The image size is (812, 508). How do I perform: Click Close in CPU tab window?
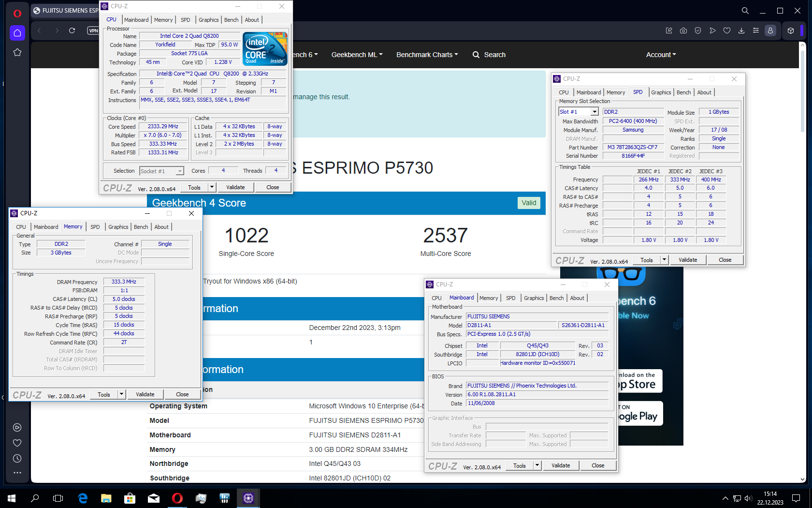(273, 187)
